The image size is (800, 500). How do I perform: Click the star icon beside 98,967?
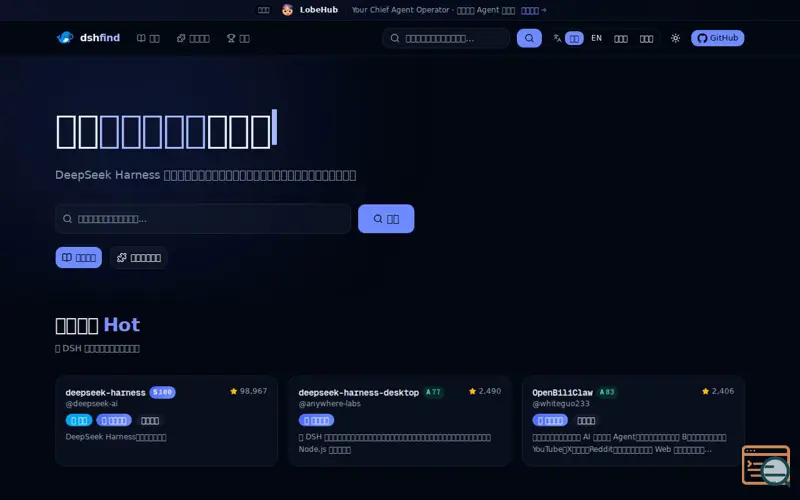[234, 391]
